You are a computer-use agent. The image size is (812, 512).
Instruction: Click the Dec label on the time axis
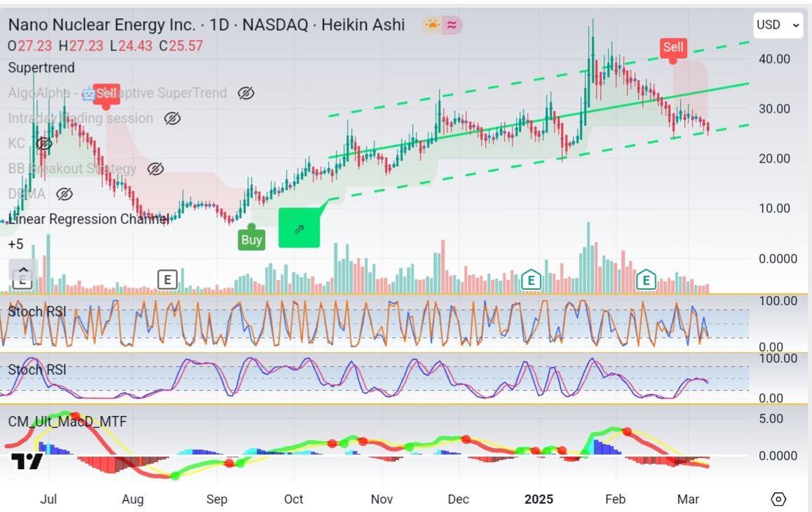click(459, 499)
